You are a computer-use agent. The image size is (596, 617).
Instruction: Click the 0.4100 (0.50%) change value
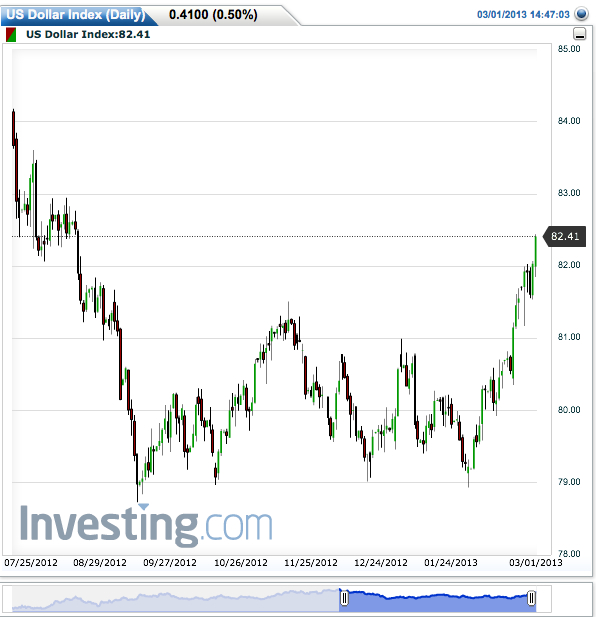coord(213,15)
